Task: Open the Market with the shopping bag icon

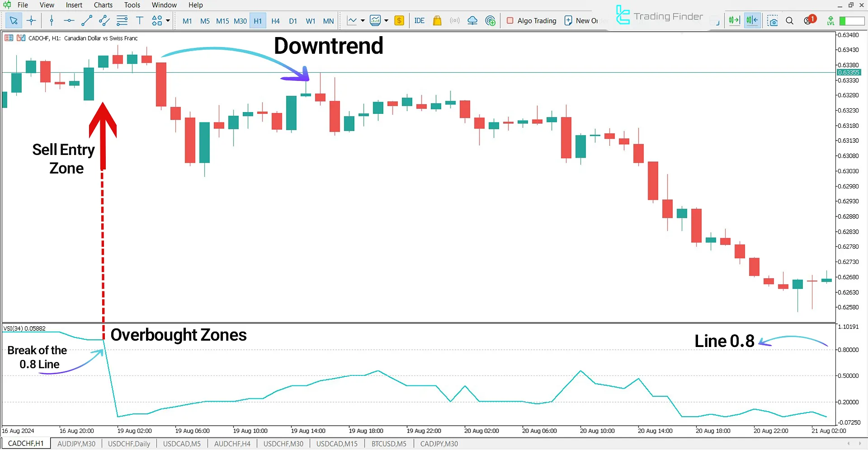Action: click(437, 20)
